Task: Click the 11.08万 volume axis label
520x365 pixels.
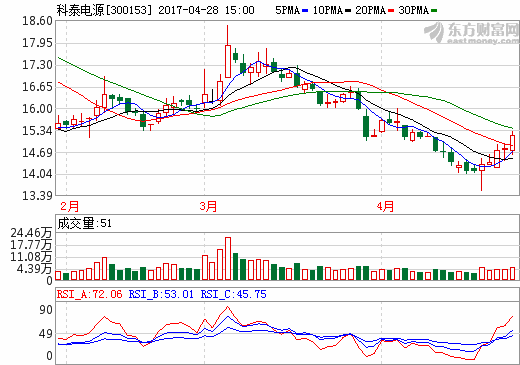Action: click(31, 257)
